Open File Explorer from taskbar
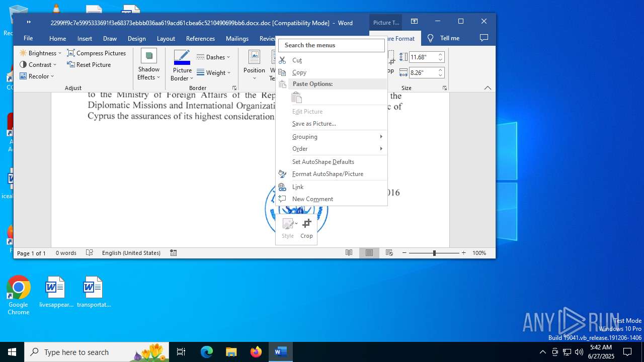The image size is (644, 362). click(x=231, y=352)
